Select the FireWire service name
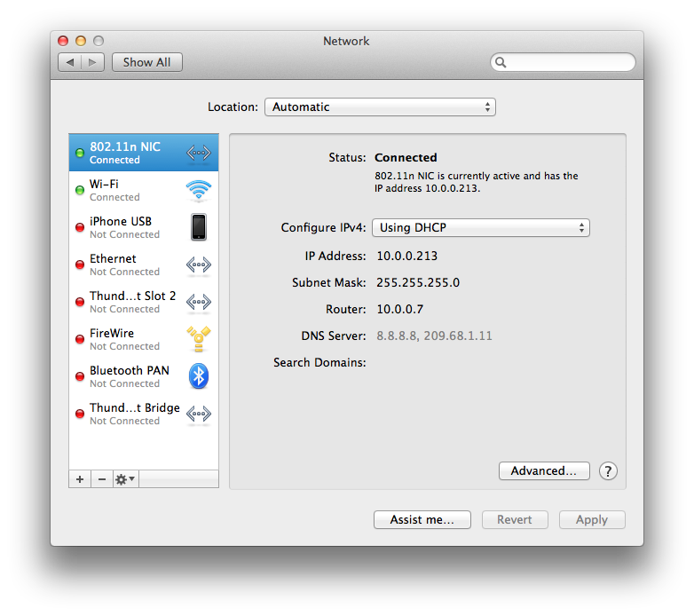The width and height of the screenshot is (694, 616). tap(112, 333)
